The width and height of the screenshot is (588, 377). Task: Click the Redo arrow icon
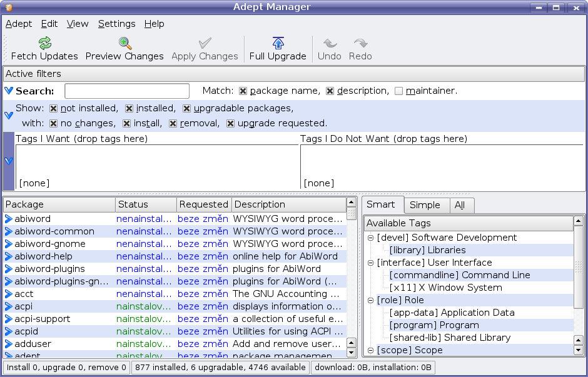360,43
